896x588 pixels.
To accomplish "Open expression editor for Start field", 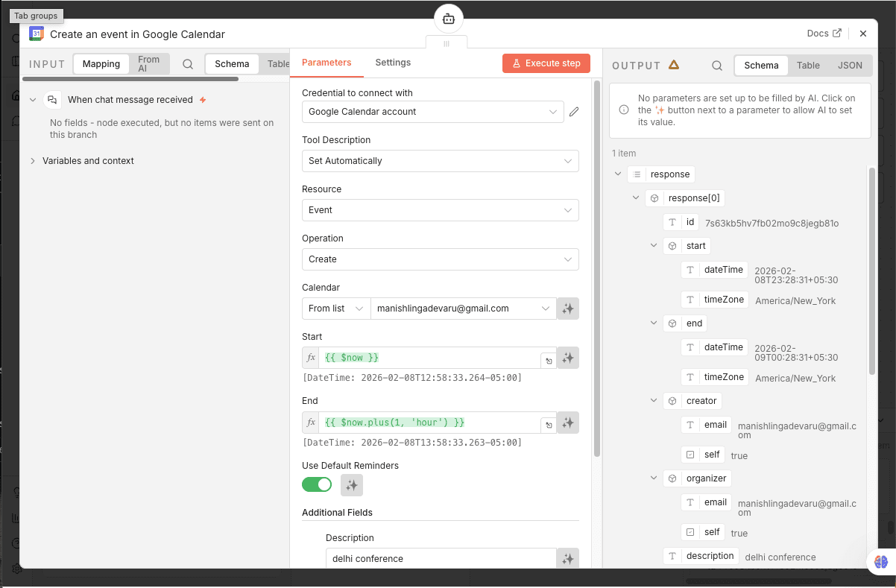I will tap(548, 360).
